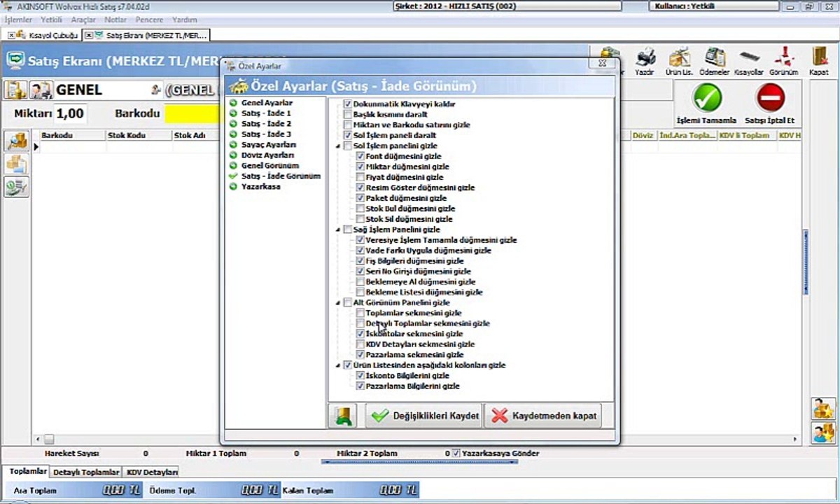Click the yellow Barkodu input field
The width and height of the screenshot is (840, 504).
[192, 113]
